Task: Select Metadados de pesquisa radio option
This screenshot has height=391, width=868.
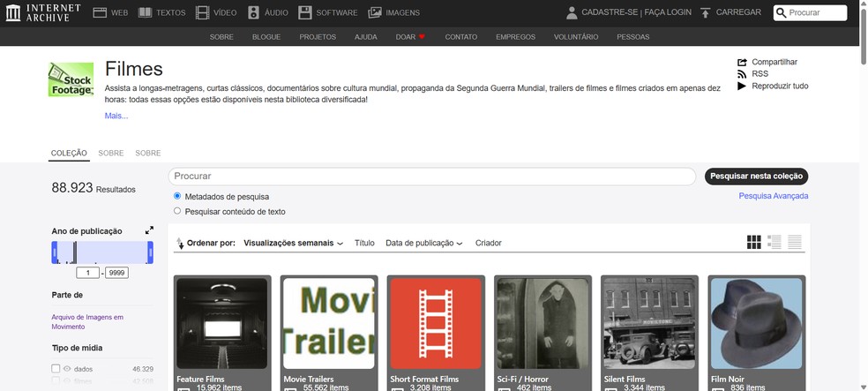Action: click(x=177, y=196)
